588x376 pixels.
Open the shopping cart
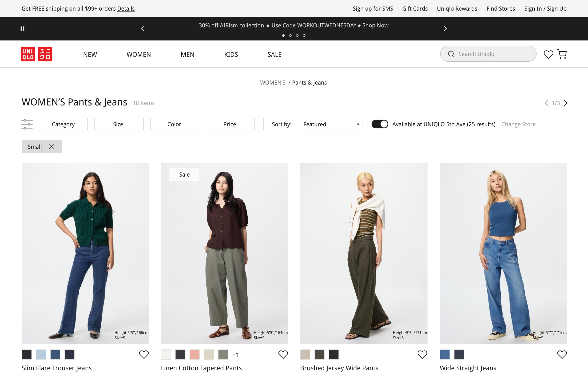[562, 54]
